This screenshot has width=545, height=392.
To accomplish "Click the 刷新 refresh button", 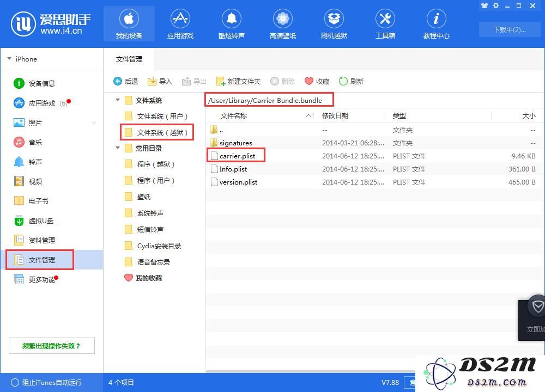I will (351, 81).
